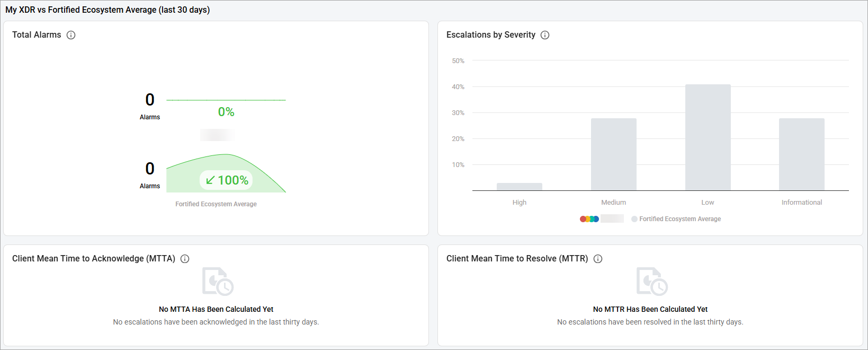This screenshot has width=868, height=350.
Task: Click the green 100% decrease badge
Action: point(226,180)
